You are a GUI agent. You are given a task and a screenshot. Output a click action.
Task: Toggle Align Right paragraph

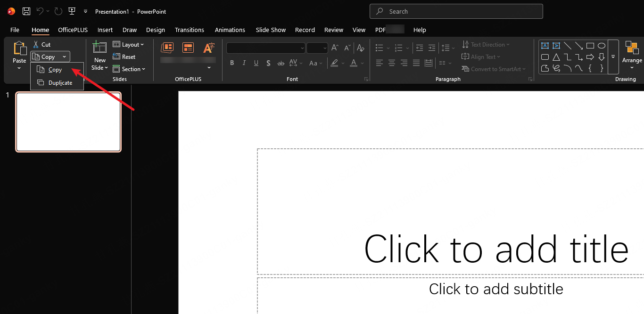click(x=404, y=63)
